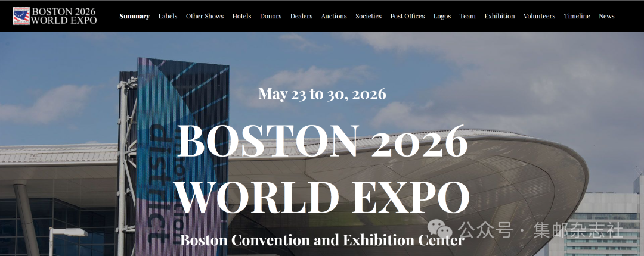
Task: Go to the Volunteers page
Action: (539, 17)
